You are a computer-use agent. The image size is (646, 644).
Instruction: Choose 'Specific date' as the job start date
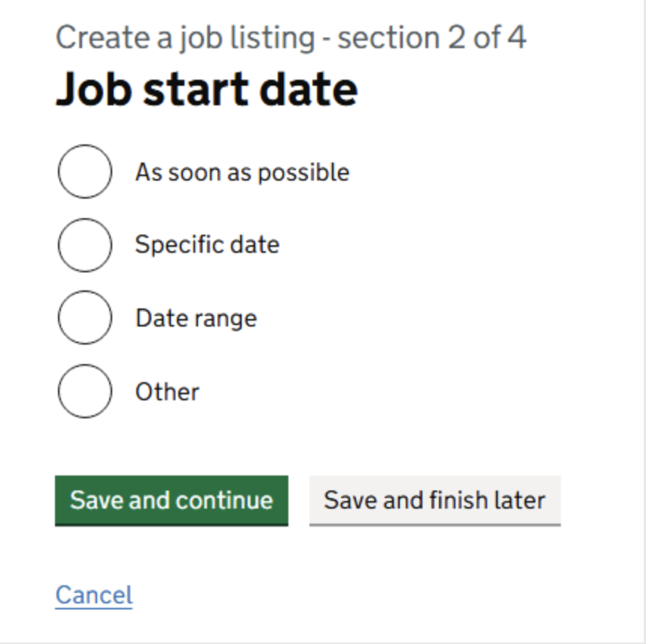[84, 245]
